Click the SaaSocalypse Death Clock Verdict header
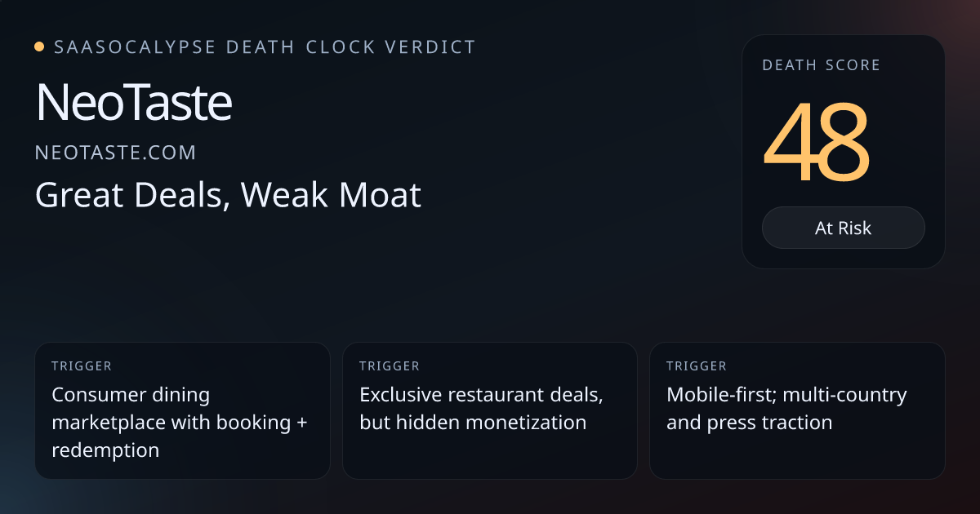980x514 pixels. 265,47
